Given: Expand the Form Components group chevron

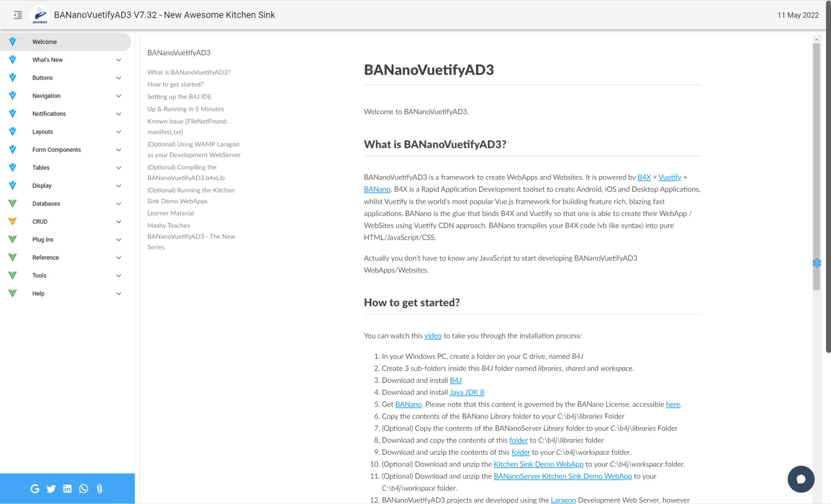Looking at the screenshot, I should click(119, 150).
